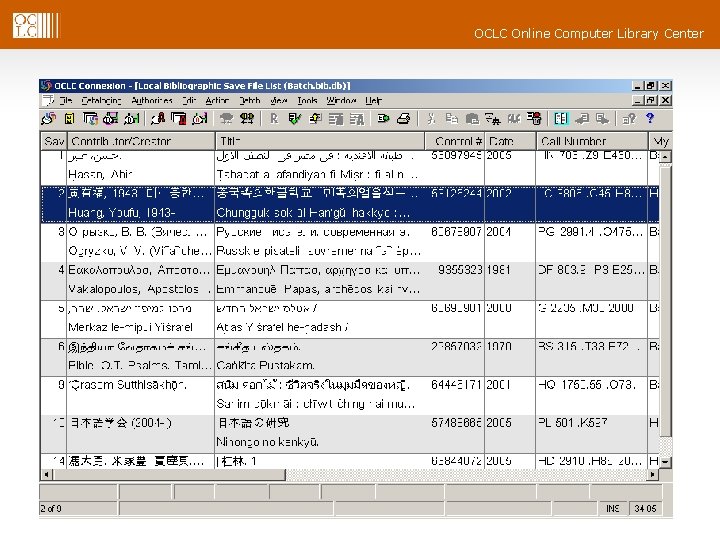Select the row for Huang, Youfu, 1943-

[350, 203]
